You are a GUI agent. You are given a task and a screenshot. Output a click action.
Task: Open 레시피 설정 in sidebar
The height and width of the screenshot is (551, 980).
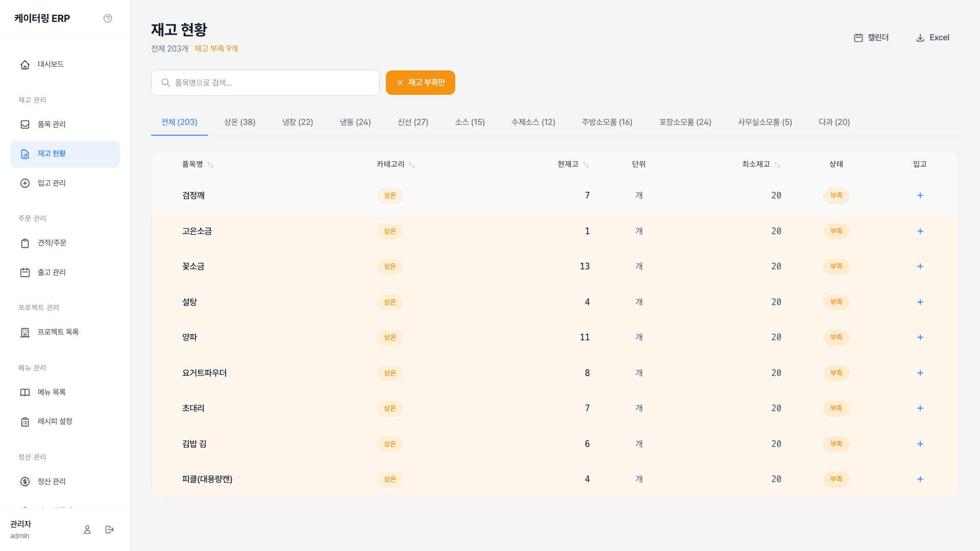(x=65, y=421)
